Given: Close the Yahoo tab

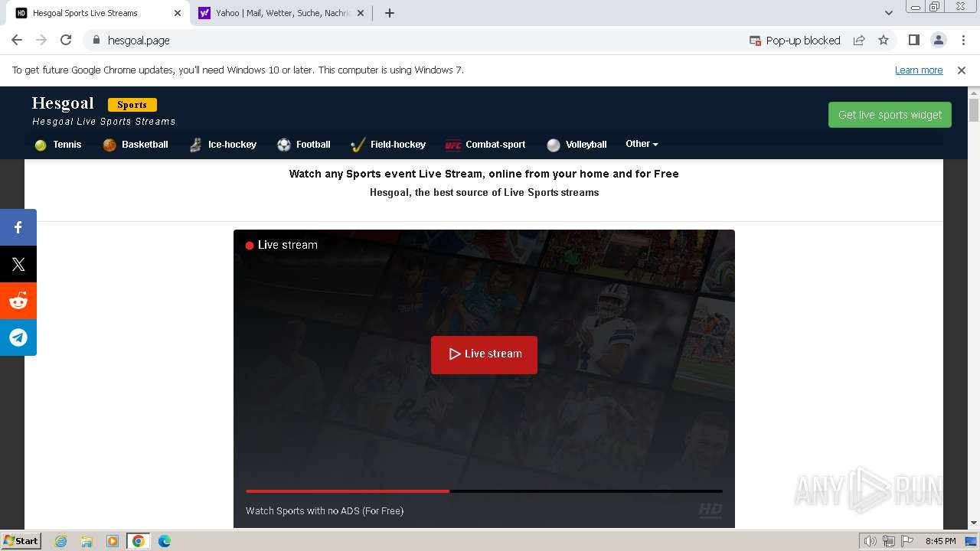Looking at the screenshot, I should [361, 13].
